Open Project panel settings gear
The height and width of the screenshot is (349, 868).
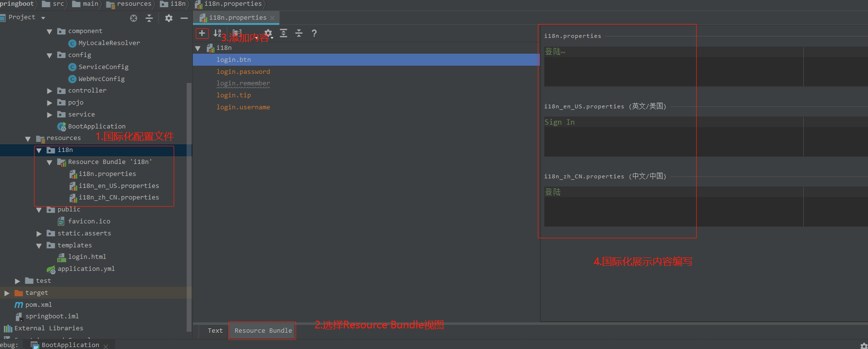[x=169, y=18]
